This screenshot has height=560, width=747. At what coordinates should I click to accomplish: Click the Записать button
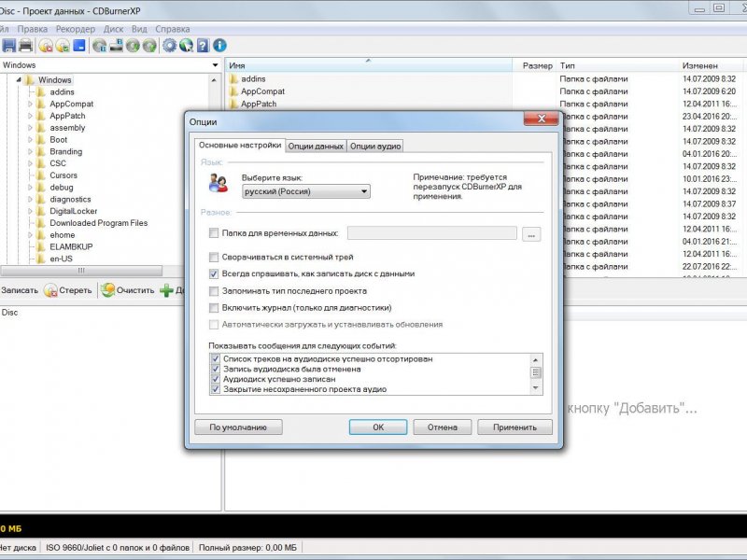pyautogui.click(x=19, y=290)
